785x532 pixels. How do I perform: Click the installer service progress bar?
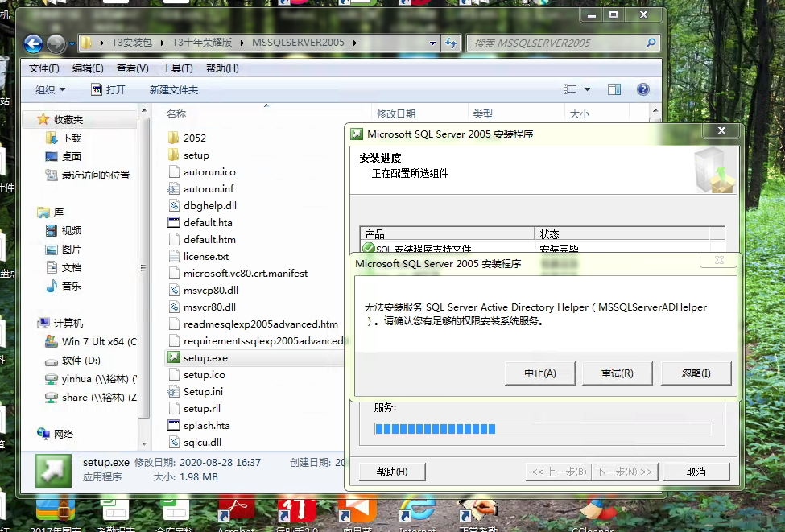tap(543, 428)
